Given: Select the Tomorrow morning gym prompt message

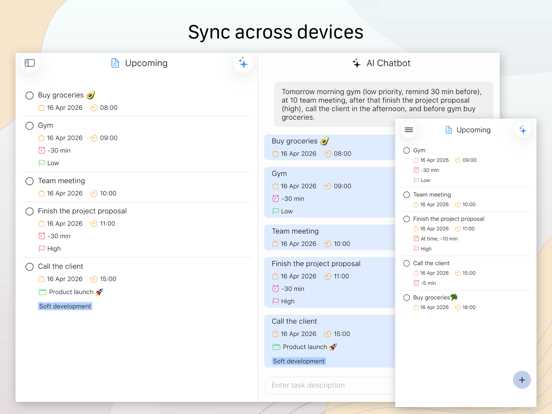Looking at the screenshot, I should click(x=383, y=104).
